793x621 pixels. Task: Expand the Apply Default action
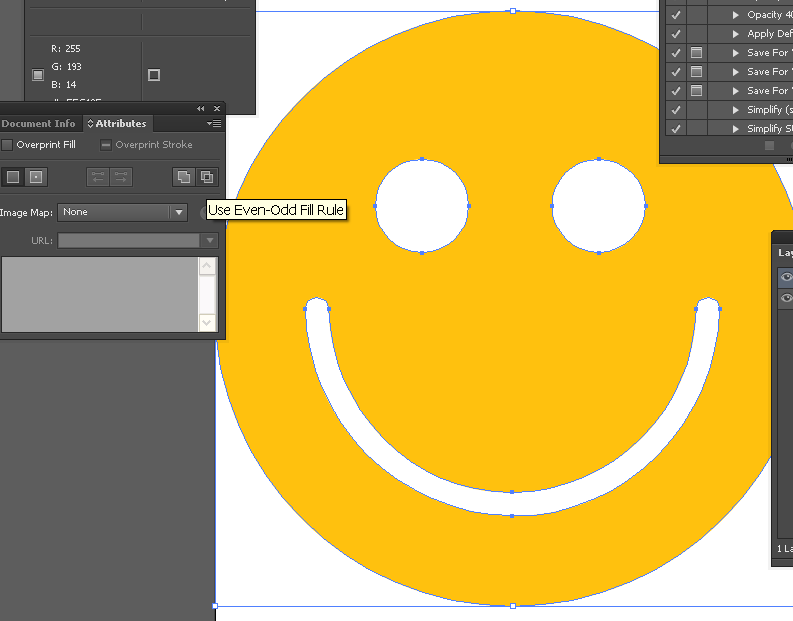coord(736,34)
